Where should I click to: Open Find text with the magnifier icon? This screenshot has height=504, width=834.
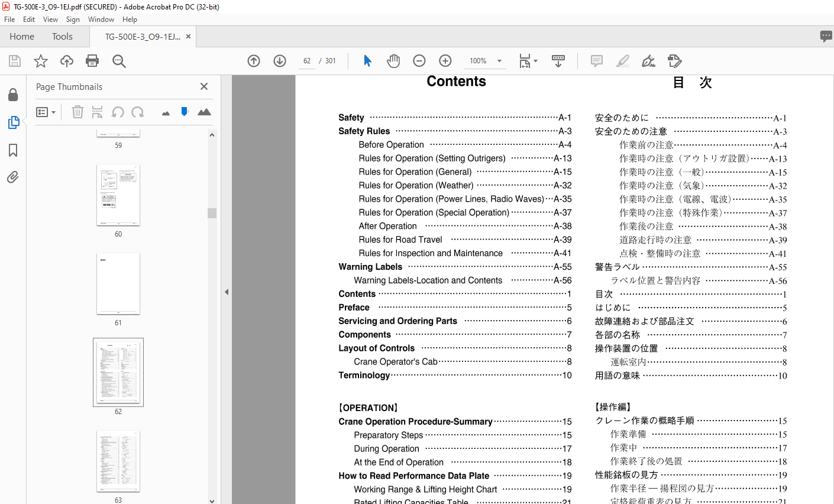coord(119,61)
